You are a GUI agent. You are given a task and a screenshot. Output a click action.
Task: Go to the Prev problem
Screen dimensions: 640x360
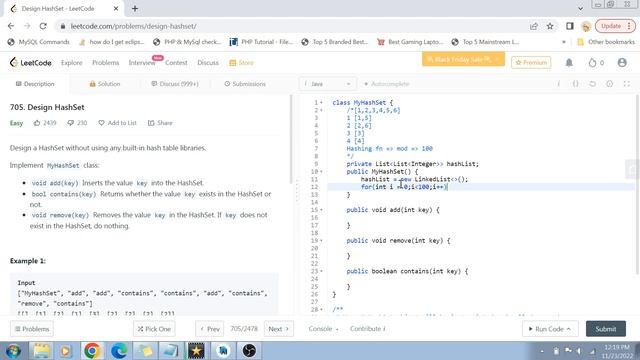(x=210, y=329)
